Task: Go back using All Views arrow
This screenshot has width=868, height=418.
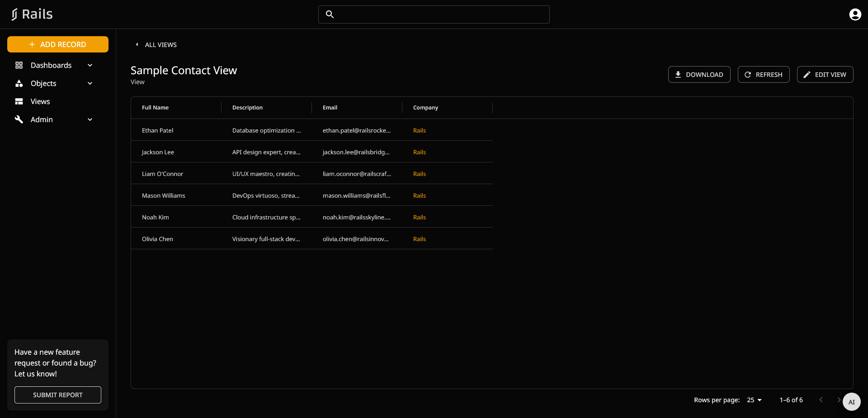Action: pyautogui.click(x=137, y=44)
